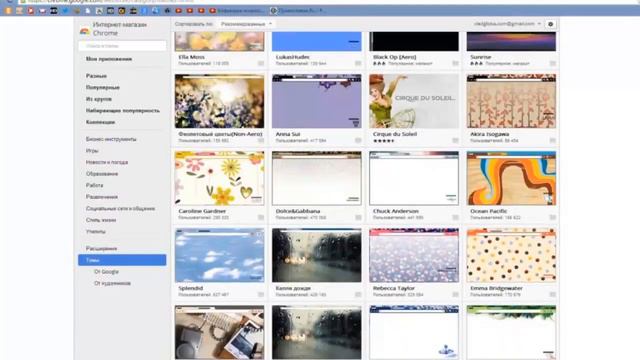Click the small gray icon on Caroline Gardner card
The height and width of the screenshot is (360, 640).
260,218
